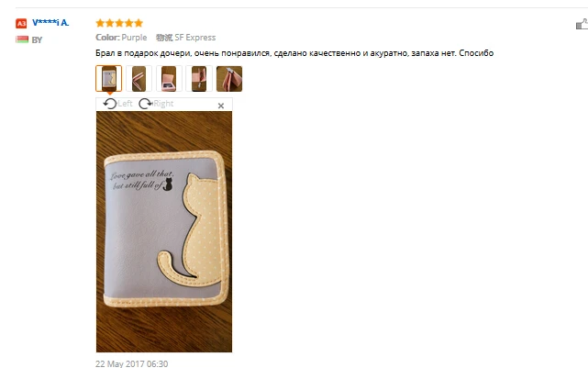Click the Russian review text

tap(294, 53)
